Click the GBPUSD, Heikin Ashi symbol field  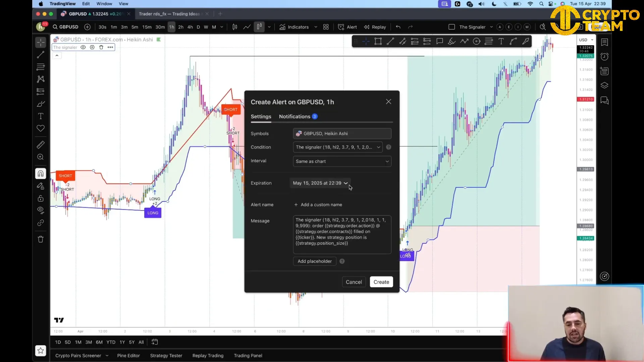[342, 133]
